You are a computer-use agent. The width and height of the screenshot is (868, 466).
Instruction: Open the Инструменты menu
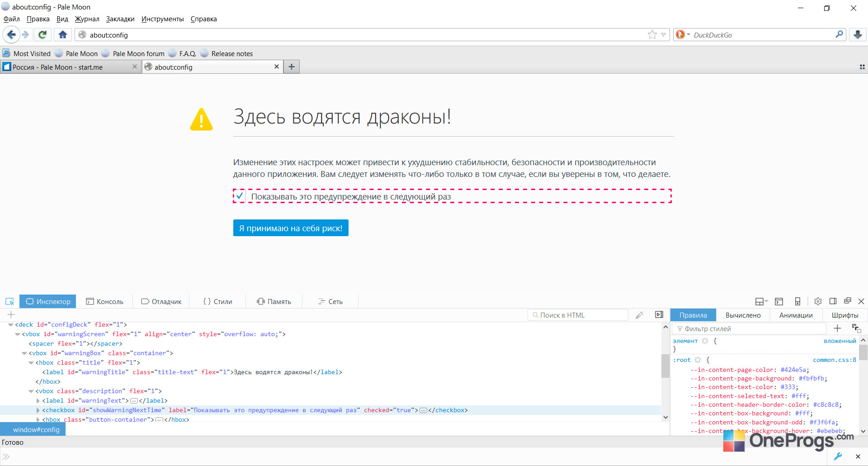[162, 19]
